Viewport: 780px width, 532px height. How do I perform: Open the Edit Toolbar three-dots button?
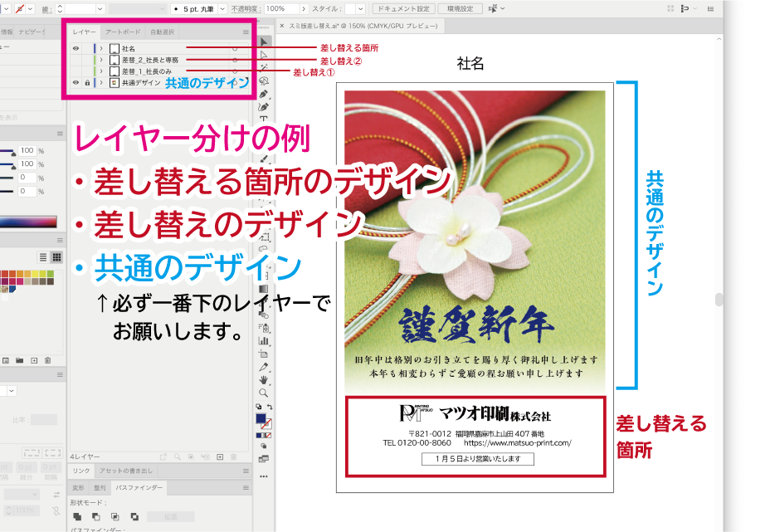coord(264,476)
